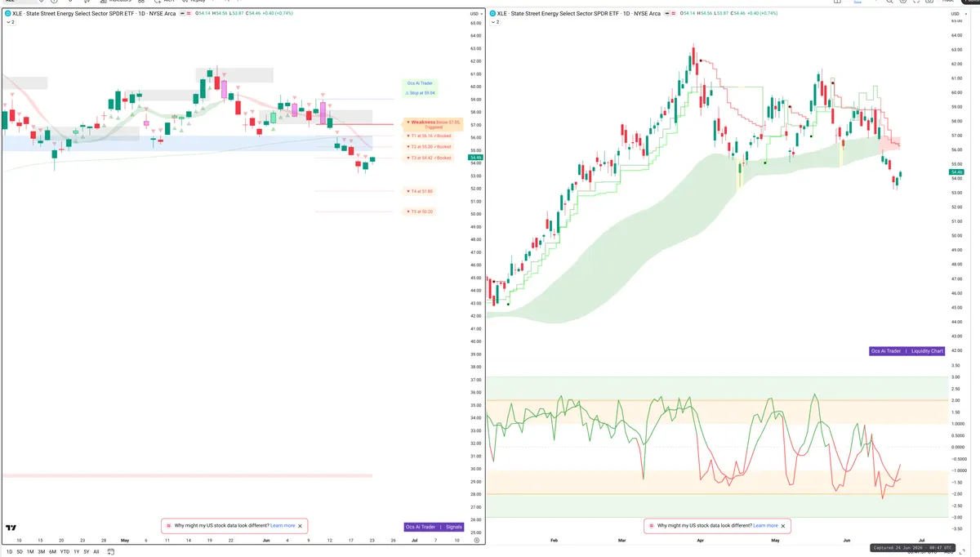Click the OHLC change value +0.40 (+0.74%) in left chart

point(276,14)
